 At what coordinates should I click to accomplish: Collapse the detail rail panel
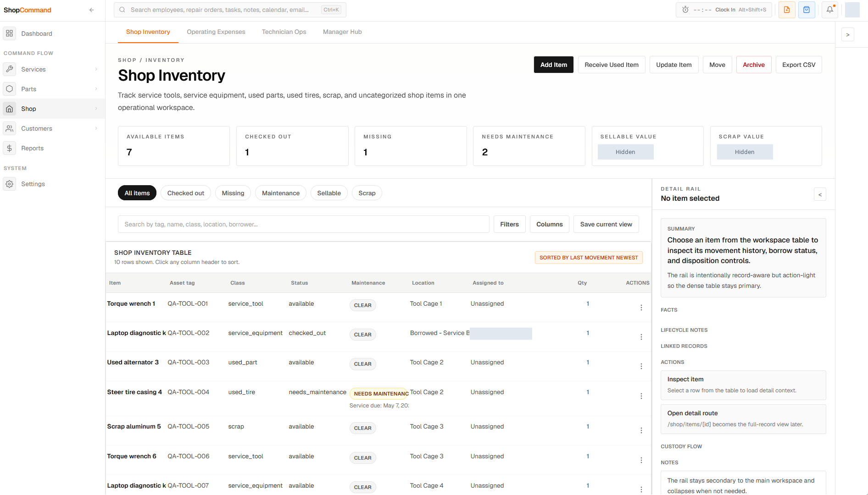(x=820, y=194)
